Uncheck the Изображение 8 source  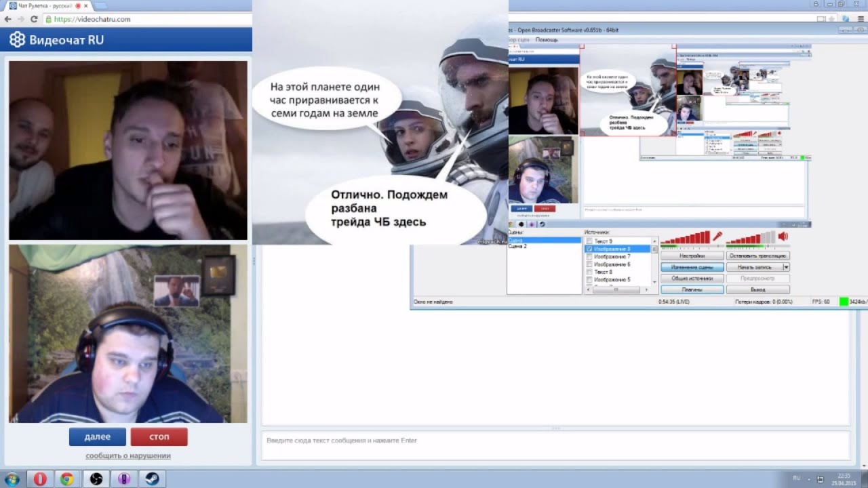click(x=589, y=249)
